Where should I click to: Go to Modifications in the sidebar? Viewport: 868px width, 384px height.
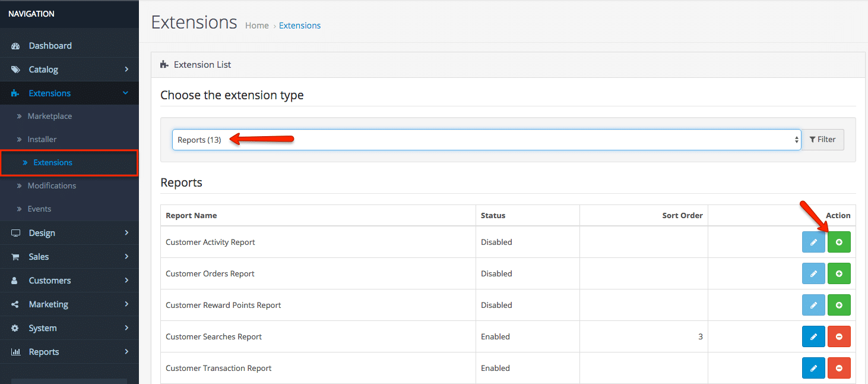coord(52,185)
